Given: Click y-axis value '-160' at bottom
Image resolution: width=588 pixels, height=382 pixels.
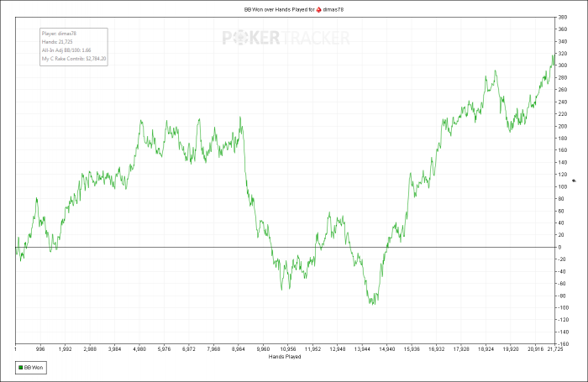Looking at the screenshot, I should (x=564, y=344).
